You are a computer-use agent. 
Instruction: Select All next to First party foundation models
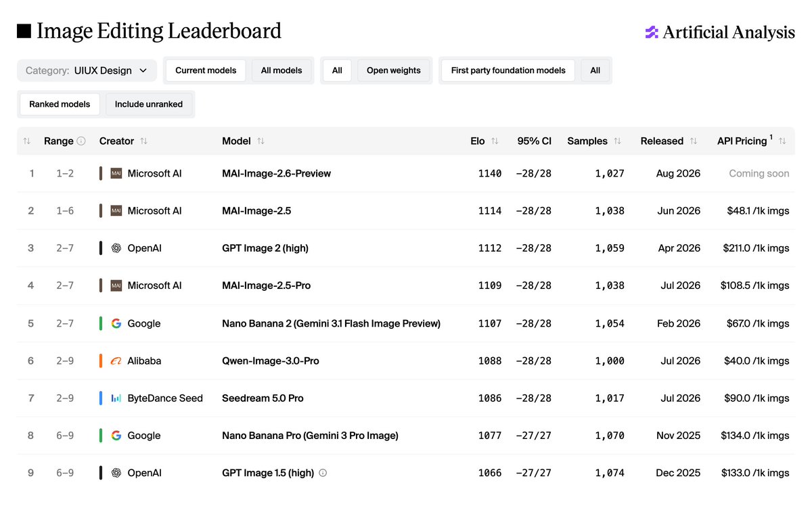coord(595,70)
